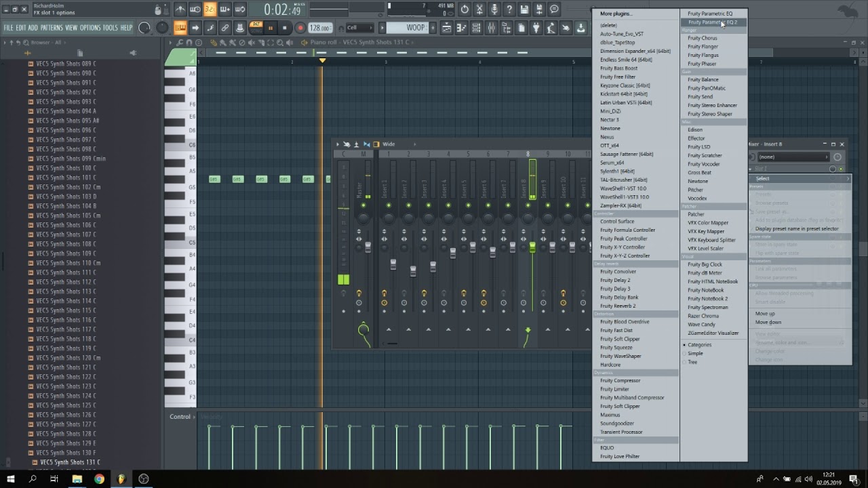Screen dimensions: 868x488
Task: Open the mixer options arrow menu
Action: pyautogui.click(x=337, y=144)
